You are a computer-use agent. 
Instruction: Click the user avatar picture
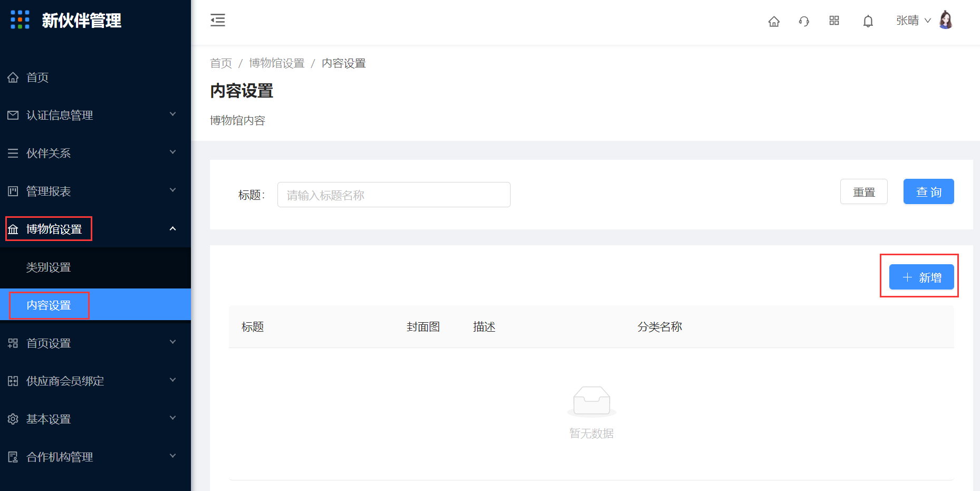pyautogui.click(x=946, y=20)
